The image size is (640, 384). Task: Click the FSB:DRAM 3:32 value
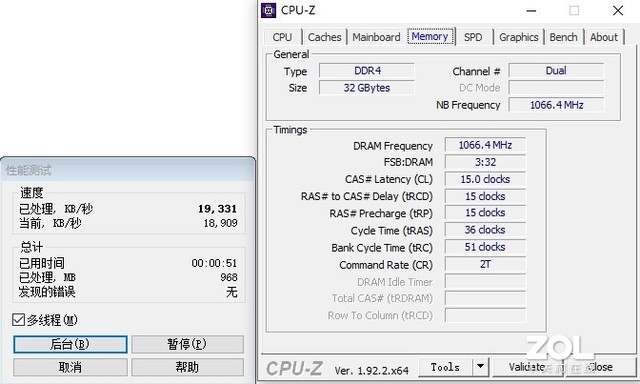(485, 162)
